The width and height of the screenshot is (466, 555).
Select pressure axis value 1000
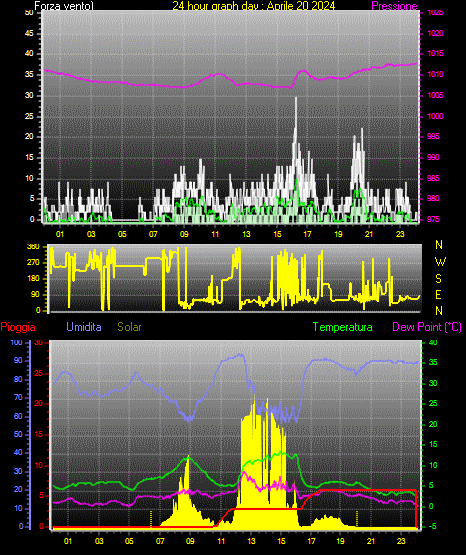435,116
